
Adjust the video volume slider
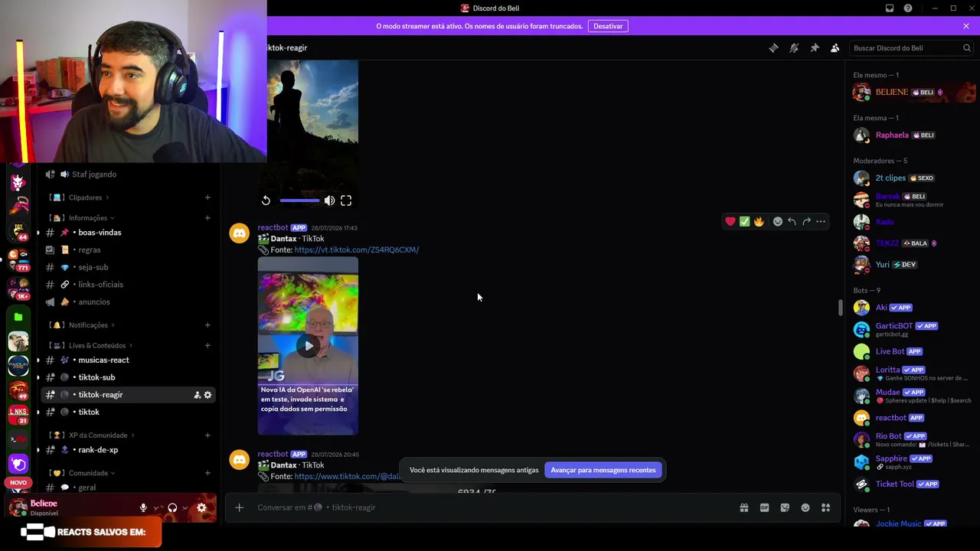(x=299, y=201)
